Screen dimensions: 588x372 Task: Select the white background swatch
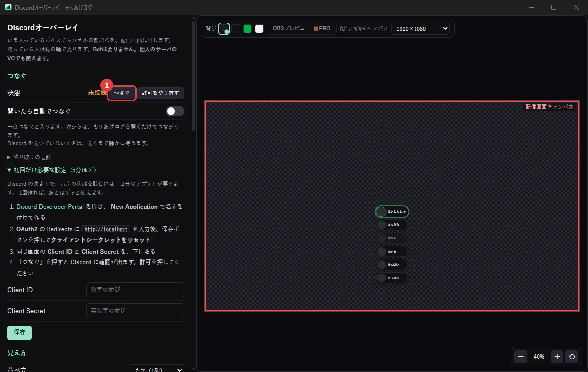(259, 29)
